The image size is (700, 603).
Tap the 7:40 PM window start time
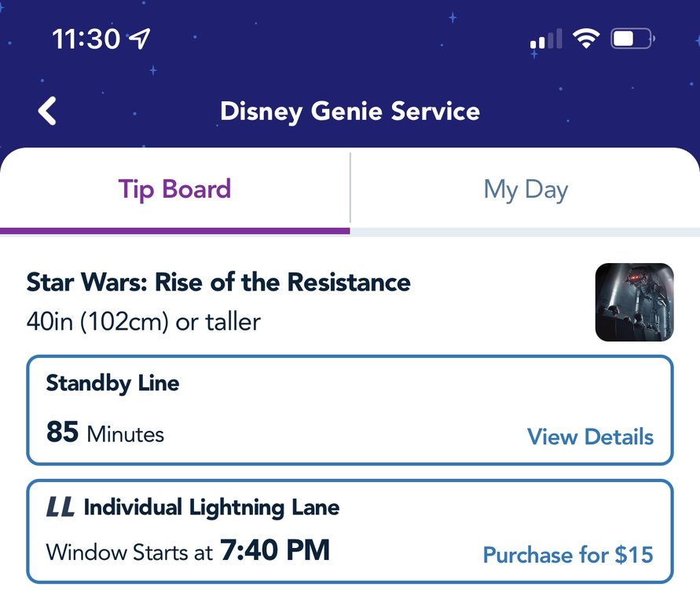(x=275, y=550)
